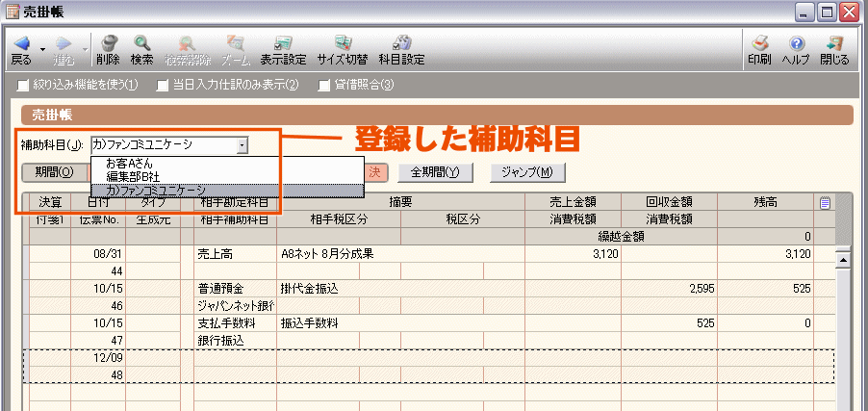Select お客Aさん from the dropdown list
The height and width of the screenshot is (411, 868).
click(x=227, y=164)
